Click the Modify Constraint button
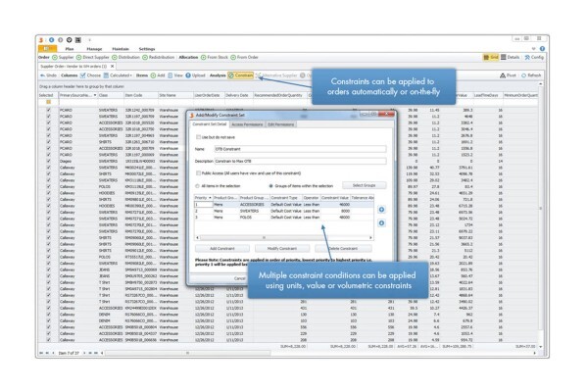The width and height of the screenshot is (588, 392). (282, 248)
